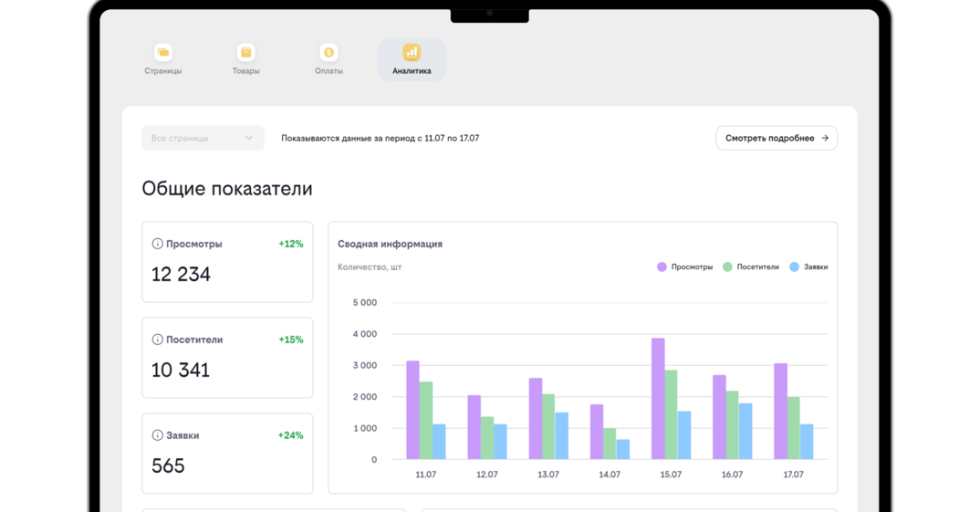980x512 pixels.
Task: Click the +15% growth value
Action: pyautogui.click(x=291, y=340)
